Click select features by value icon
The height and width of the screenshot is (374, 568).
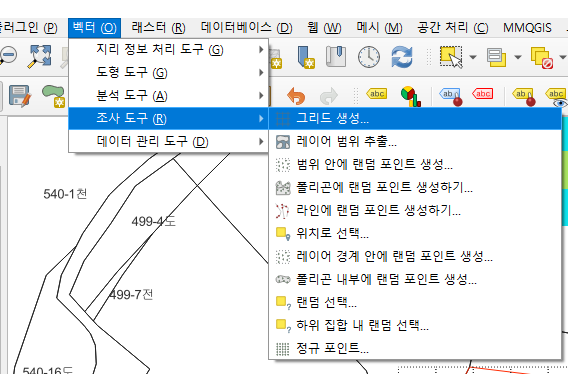coord(496,57)
